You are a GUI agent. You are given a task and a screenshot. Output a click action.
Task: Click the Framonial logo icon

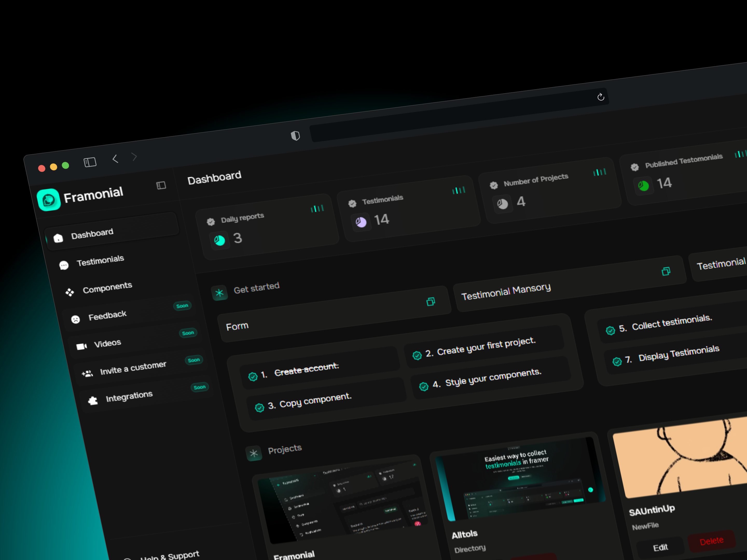(x=49, y=200)
